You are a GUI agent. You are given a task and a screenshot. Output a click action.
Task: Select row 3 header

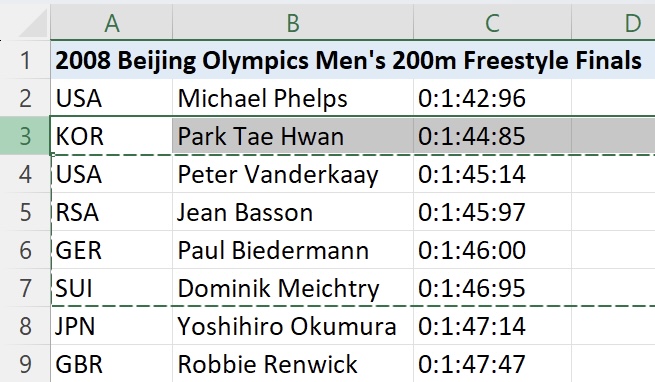25,136
